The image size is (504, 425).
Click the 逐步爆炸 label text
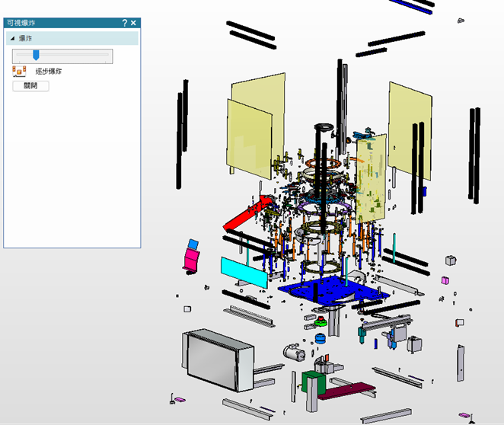pos(49,72)
